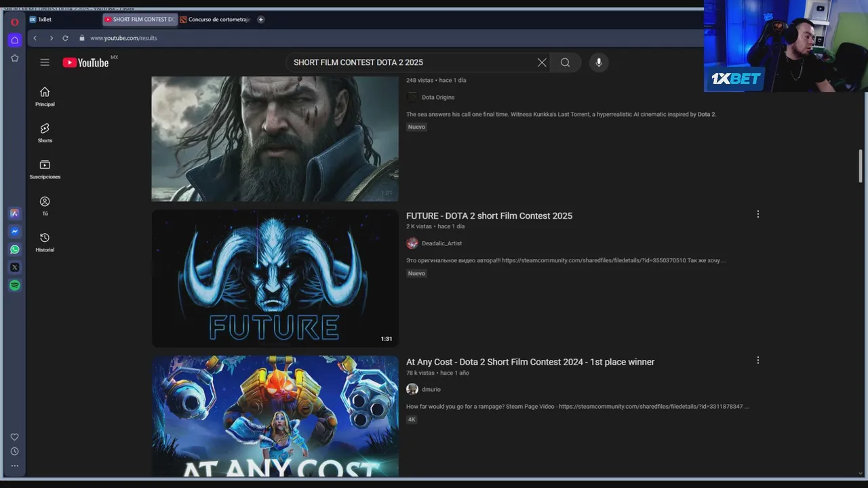
Task: Click Deadalic_Artist channel avatar
Action: click(412, 243)
